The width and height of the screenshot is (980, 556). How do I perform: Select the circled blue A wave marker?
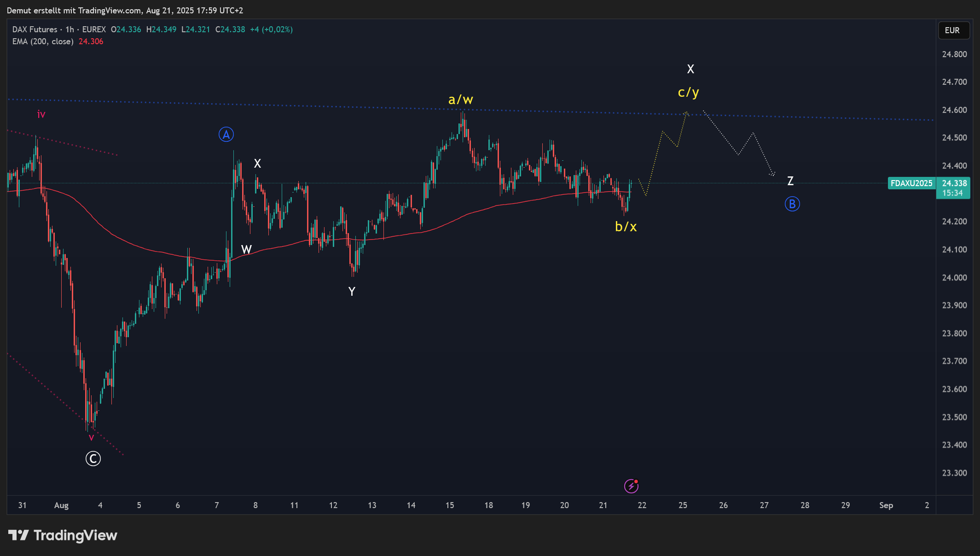[x=226, y=135]
